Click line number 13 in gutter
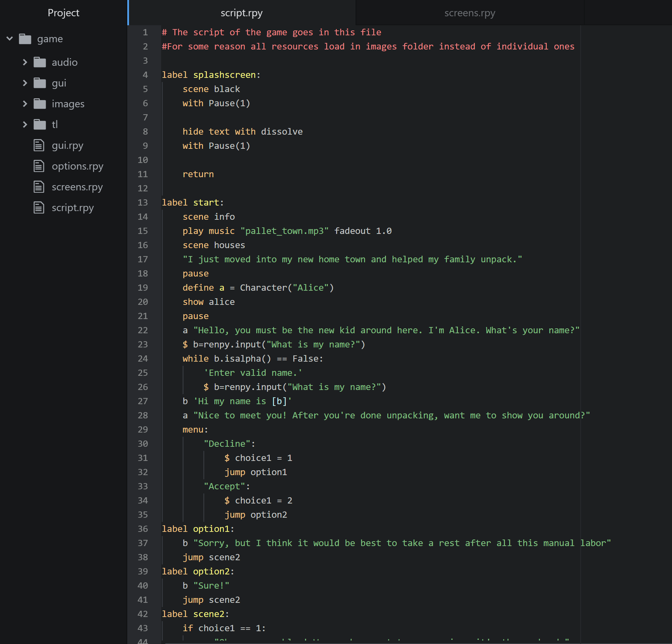Image resolution: width=672 pixels, height=644 pixels. [143, 202]
